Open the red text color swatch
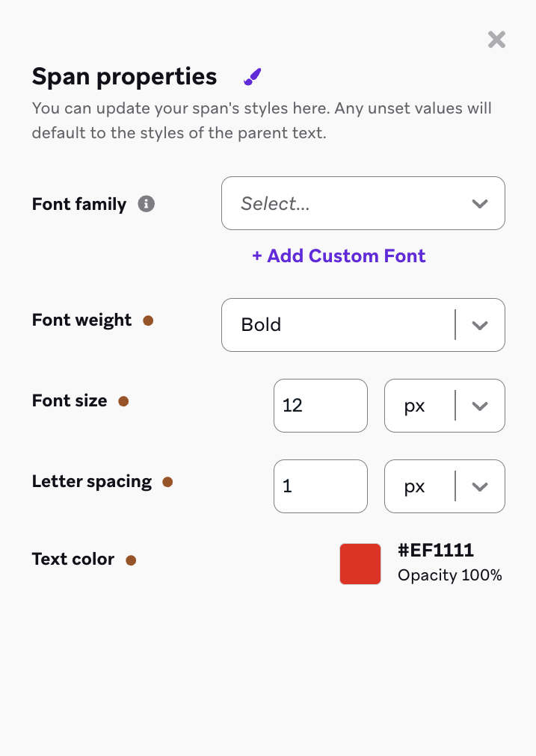 pos(360,564)
